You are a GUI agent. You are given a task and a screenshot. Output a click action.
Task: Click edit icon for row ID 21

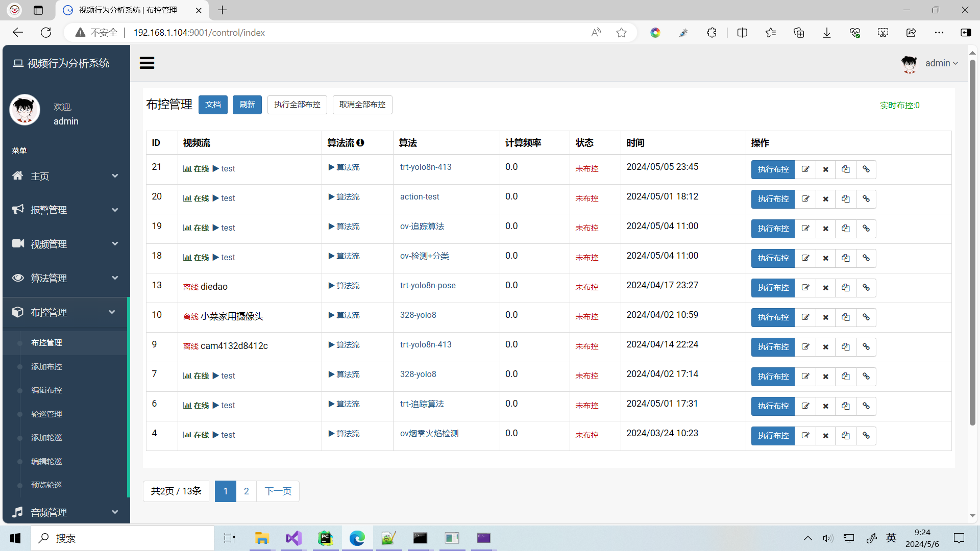pyautogui.click(x=805, y=169)
